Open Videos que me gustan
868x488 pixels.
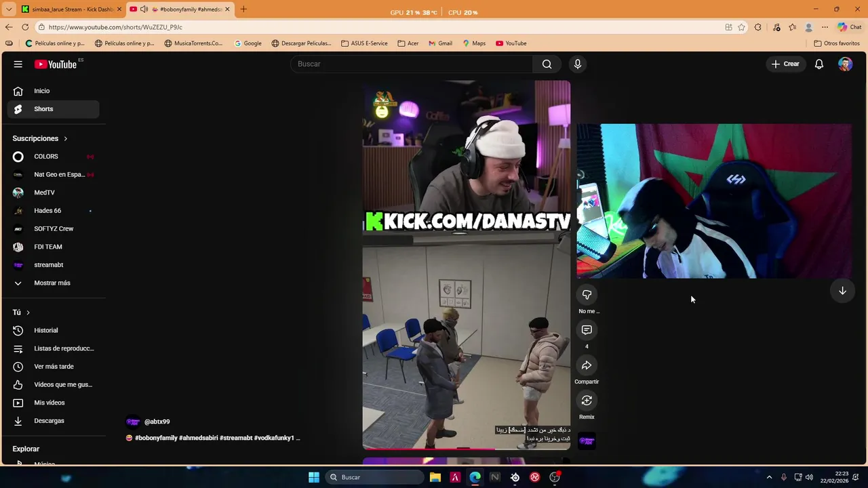point(53,385)
